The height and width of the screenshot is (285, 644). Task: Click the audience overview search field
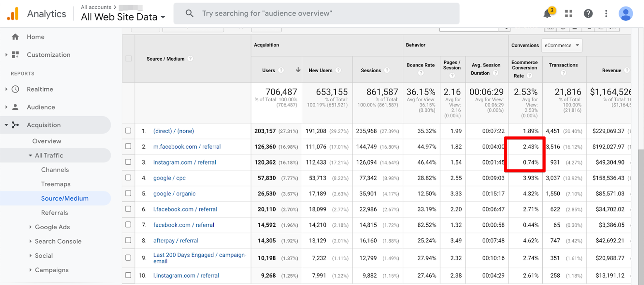click(316, 14)
